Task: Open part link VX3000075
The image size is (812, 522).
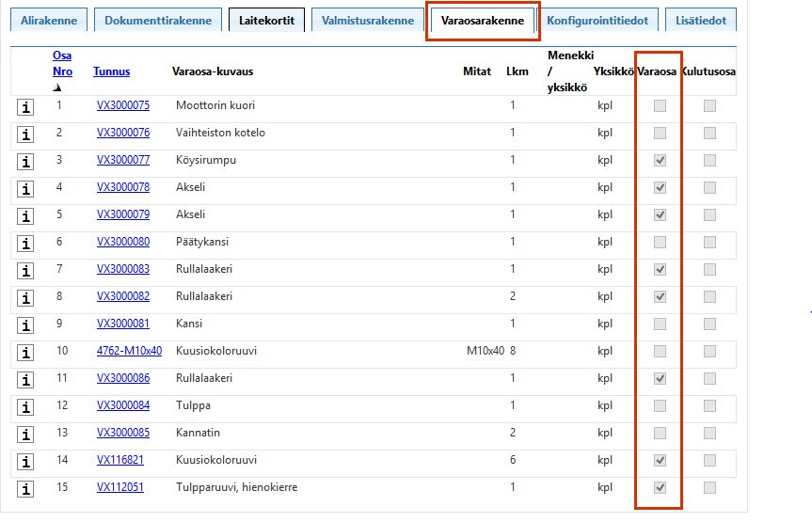Action: [x=122, y=105]
